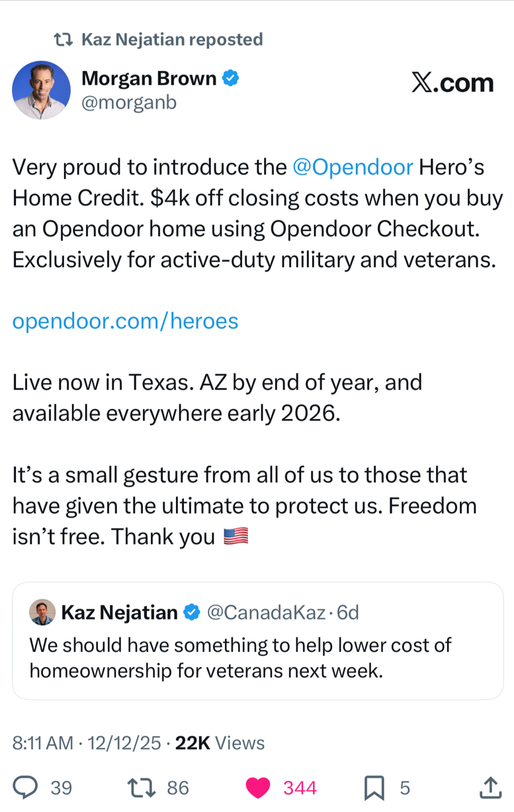Bookmark the post with the bookmark icon

point(374,788)
